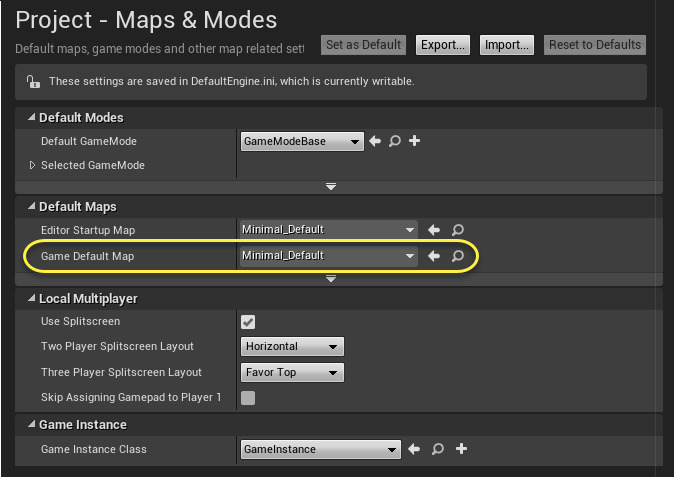Click the Game Instance Class label
Screen dimensions: 674x477
94,449
